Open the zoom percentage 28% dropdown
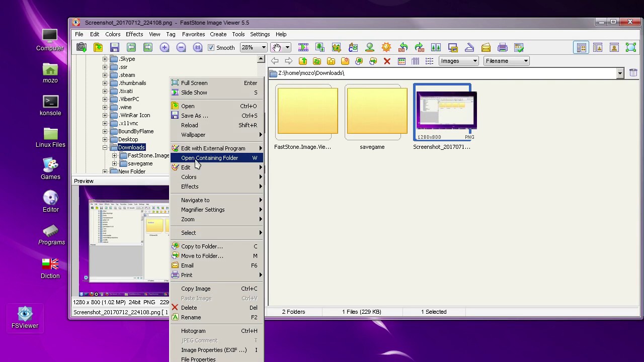This screenshot has width=644, height=362. [x=254, y=48]
